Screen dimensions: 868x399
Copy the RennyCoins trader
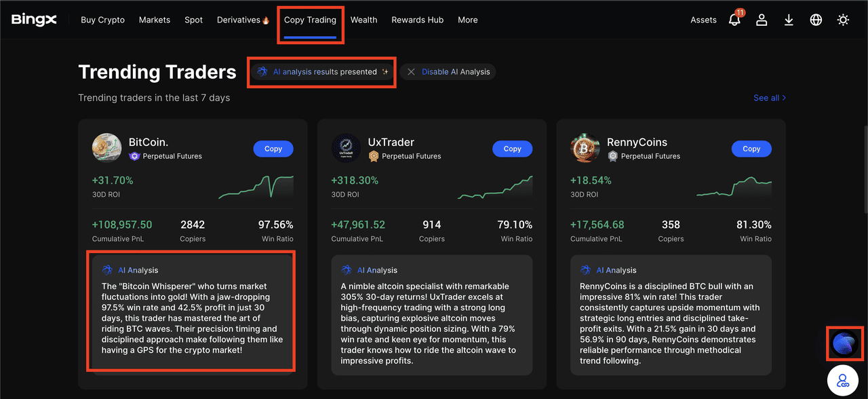pyautogui.click(x=751, y=149)
